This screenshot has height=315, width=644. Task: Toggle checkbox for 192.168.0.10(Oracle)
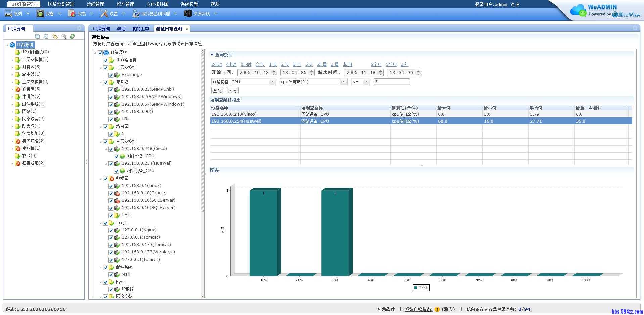(x=111, y=193)
